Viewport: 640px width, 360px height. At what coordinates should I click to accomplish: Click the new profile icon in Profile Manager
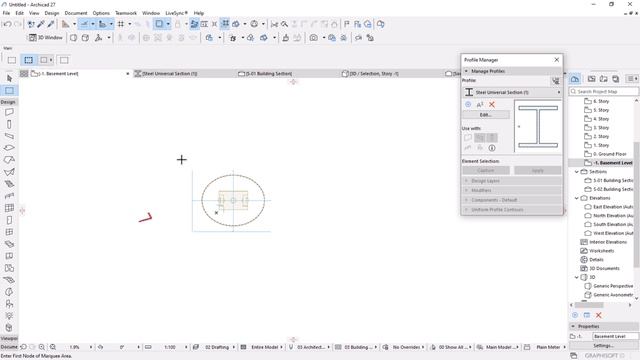pos(468,104)
